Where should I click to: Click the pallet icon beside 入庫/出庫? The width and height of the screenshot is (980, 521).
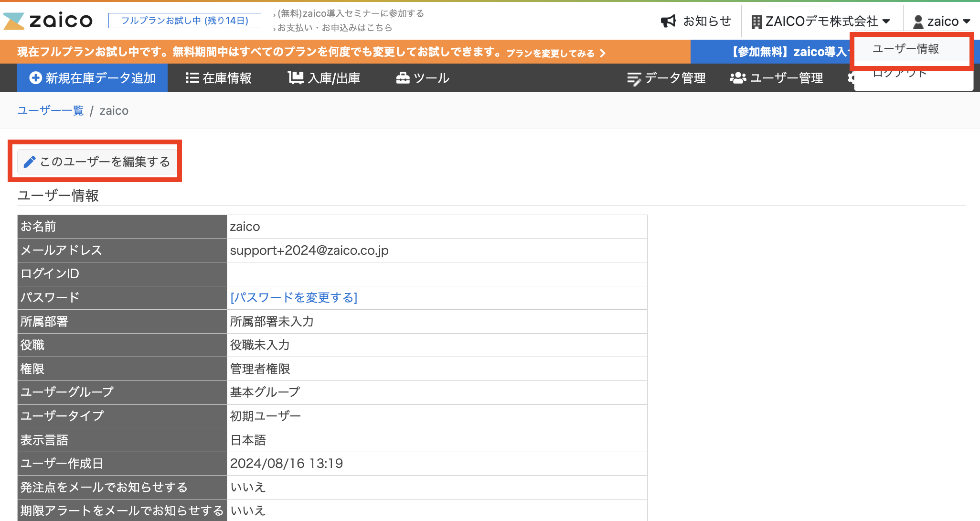[296, 77]
